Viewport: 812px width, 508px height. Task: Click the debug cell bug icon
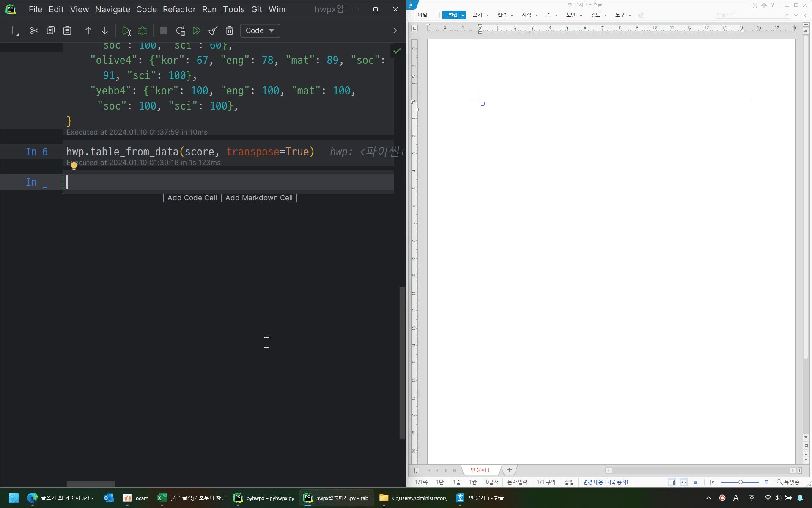click(143, 30)
